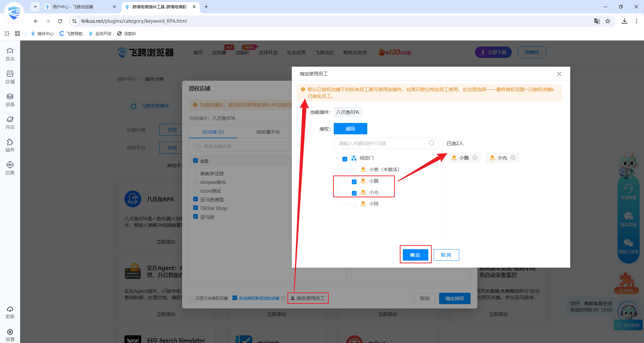This screenshot has width=644, height=343.
Task: Check the 小查（未激活）member checkbox
Action: pos(354,170)
